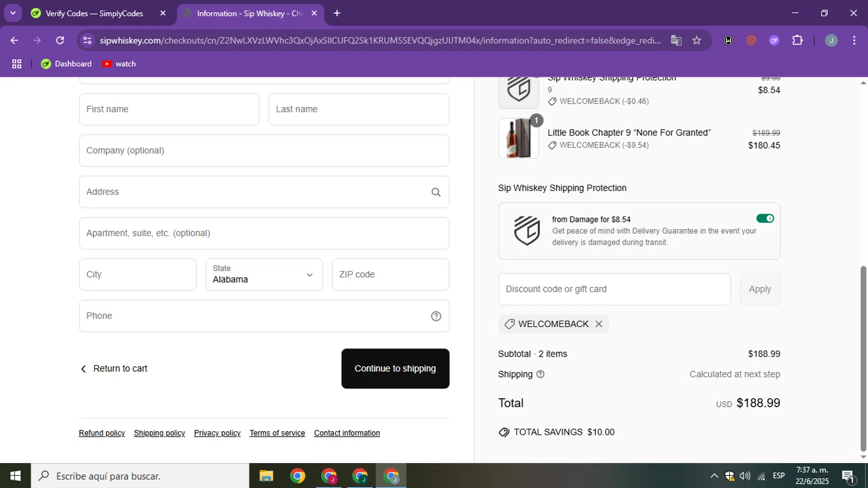Remove the WELCOMEBACK discount code

(x=599, y=324)
